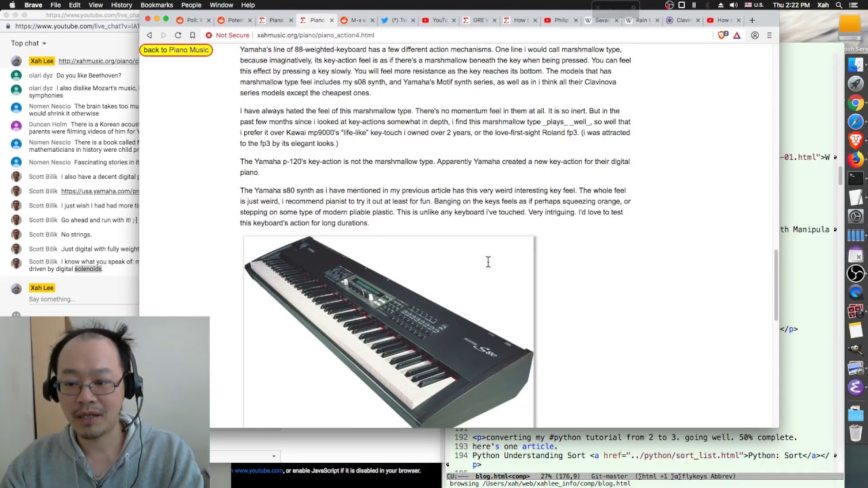Click the 'Git-master' mode line entry
This screenshot has width=868, height=488.
click(x=609, y=476)
